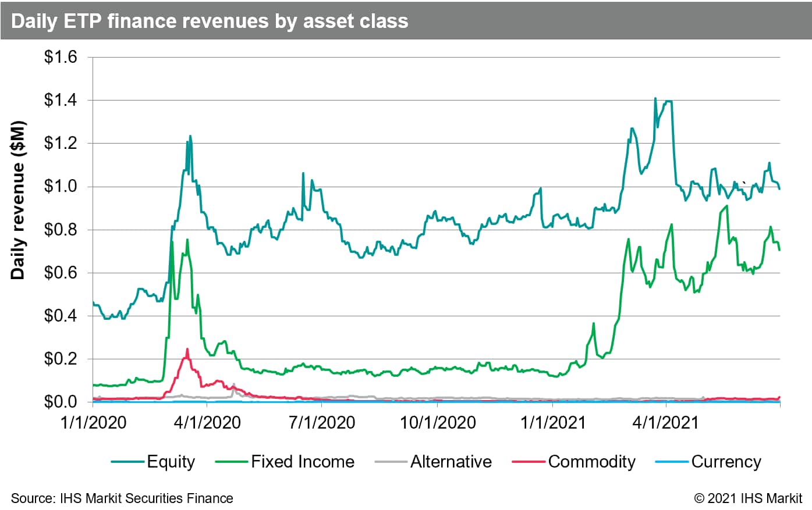Screen dimensions: 812x510
Task: Toggle the Commodity series legend label
Action: coord(591,462)
